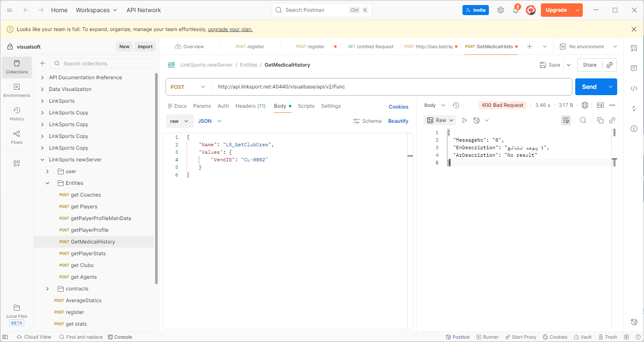This screenshot has width=644, height=342.
Task: Open the POST method dropdown
Action: coord(188,87)
